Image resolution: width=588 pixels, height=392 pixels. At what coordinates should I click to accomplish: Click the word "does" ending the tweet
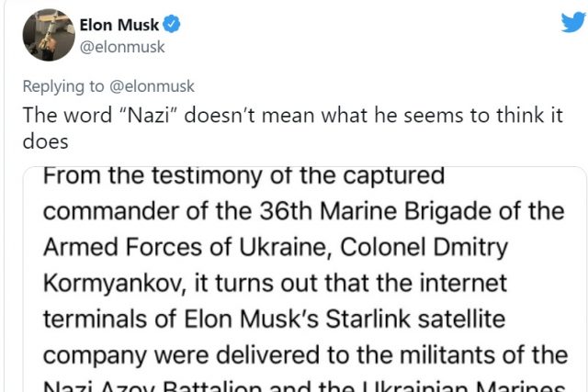[45, 141]
